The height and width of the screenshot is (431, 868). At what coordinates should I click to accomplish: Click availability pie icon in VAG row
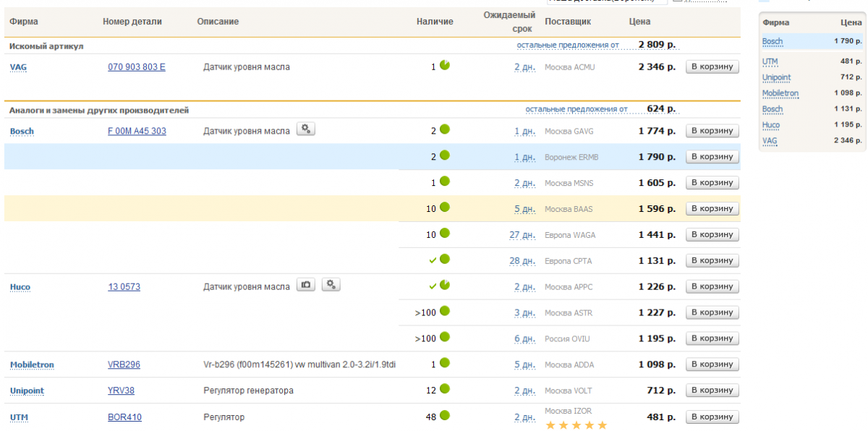pyautogui.click(x=445, y=65)
